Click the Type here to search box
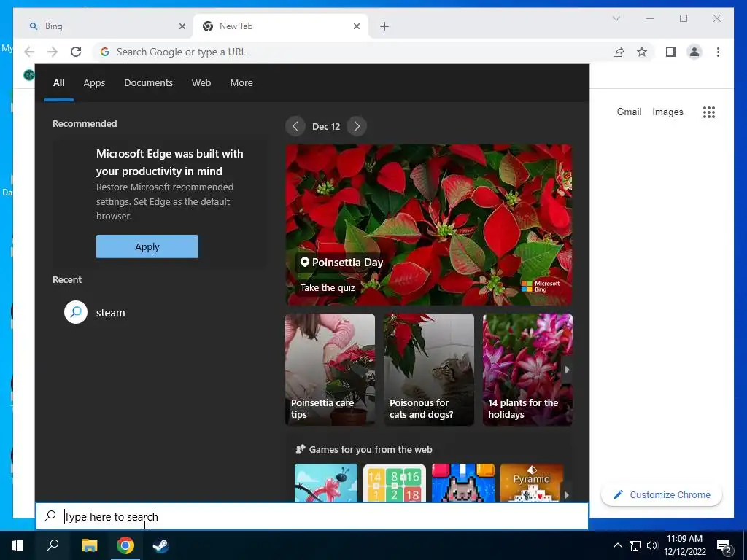The image size is (747, 560). tap(312, 516)
